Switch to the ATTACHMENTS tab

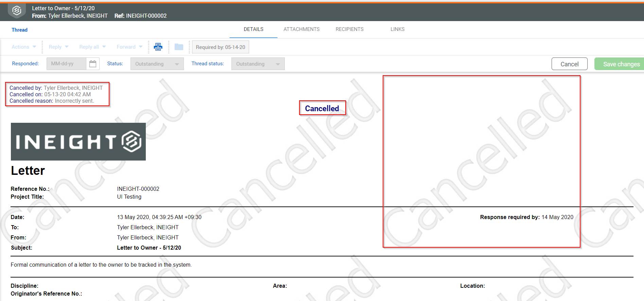click(301, 29)
